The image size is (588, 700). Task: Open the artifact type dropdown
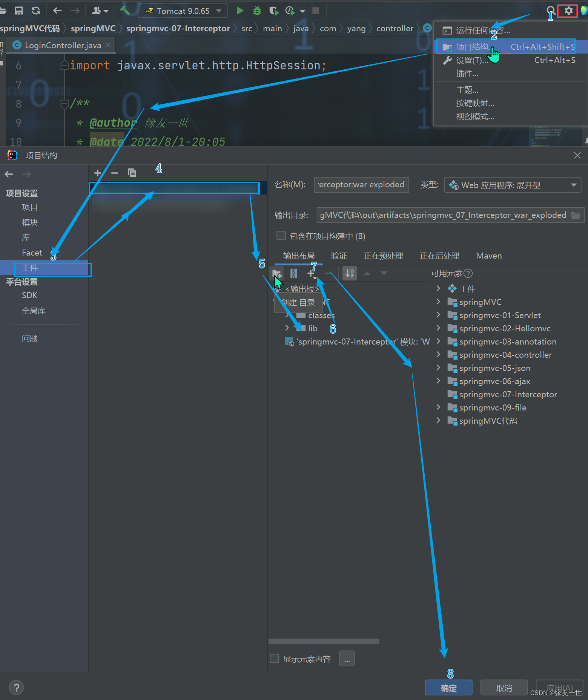[x=513, y=185]
